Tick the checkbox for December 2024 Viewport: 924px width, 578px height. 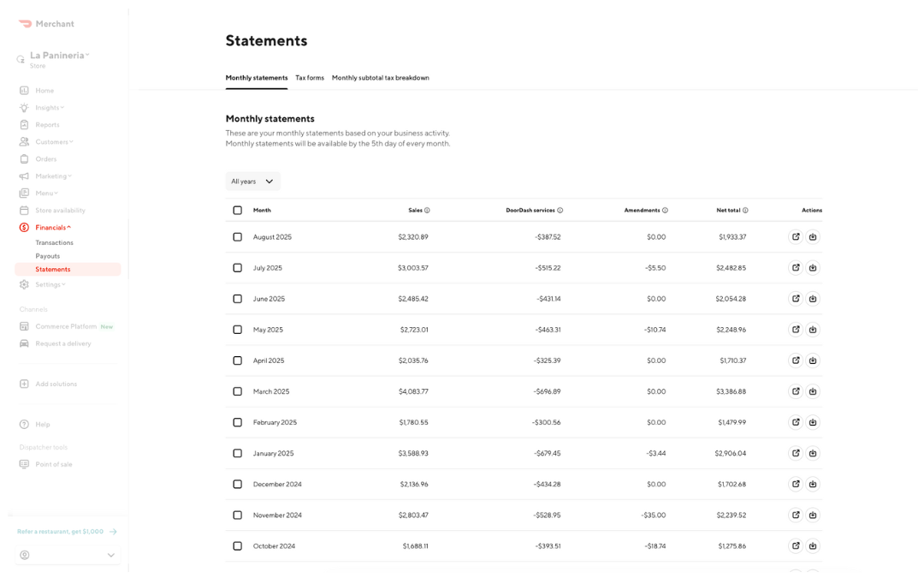[x=237, y=484]
